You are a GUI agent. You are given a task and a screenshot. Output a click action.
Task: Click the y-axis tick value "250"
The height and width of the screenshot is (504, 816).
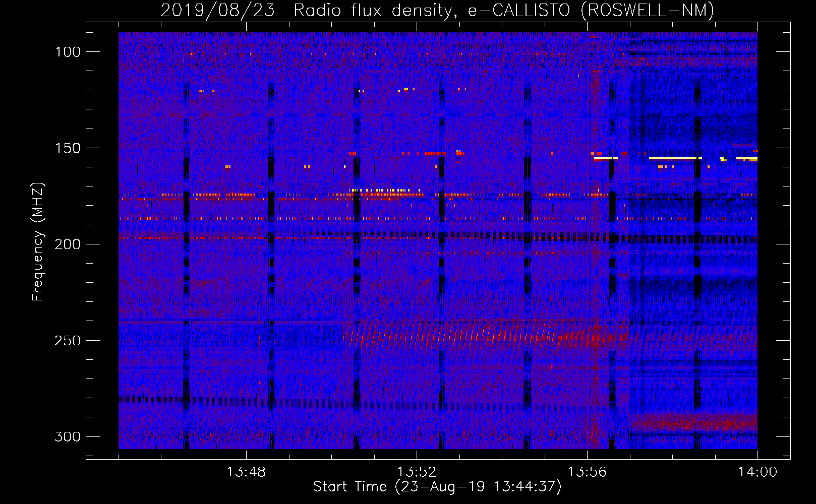(x=68, y=341)
